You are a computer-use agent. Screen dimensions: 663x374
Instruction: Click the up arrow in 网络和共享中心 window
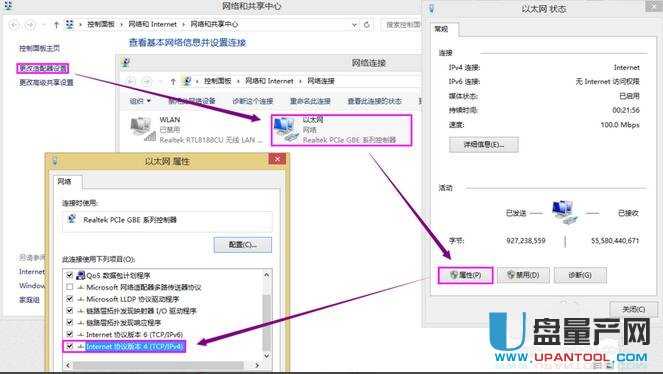[x=56, y=25]
